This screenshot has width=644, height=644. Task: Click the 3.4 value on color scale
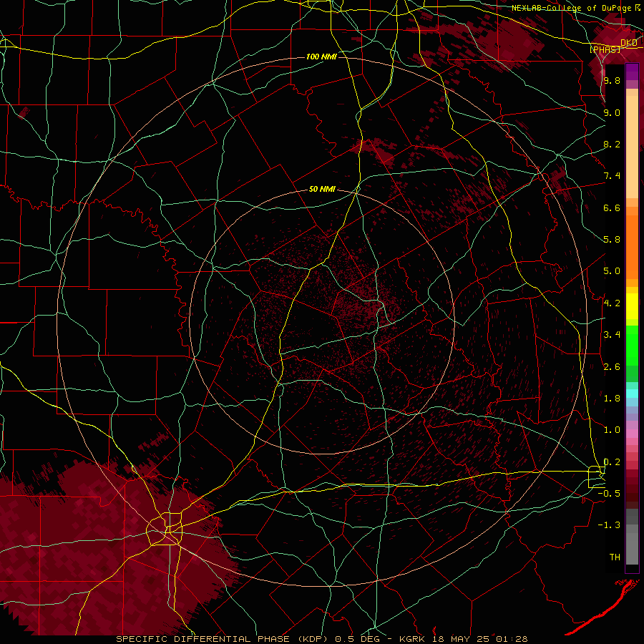pyautogui.click(x=612, y=335)
